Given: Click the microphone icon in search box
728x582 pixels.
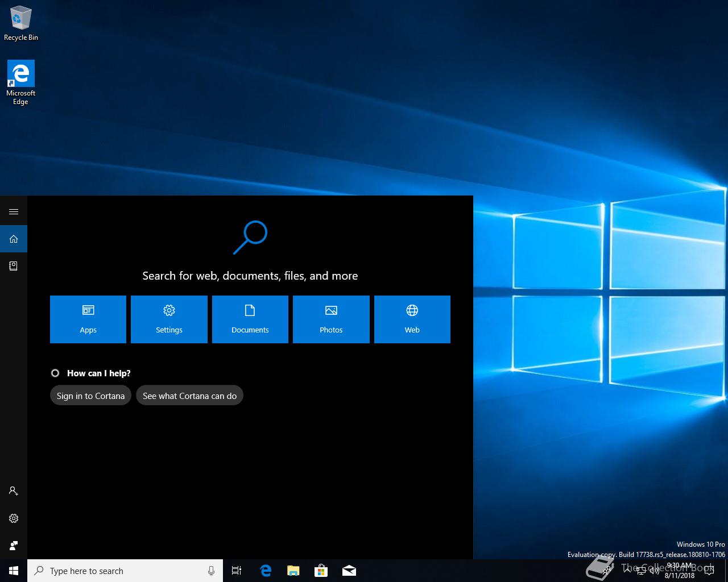Looking at the screenshot, I should pyautogui.click(x=211, y=571).
